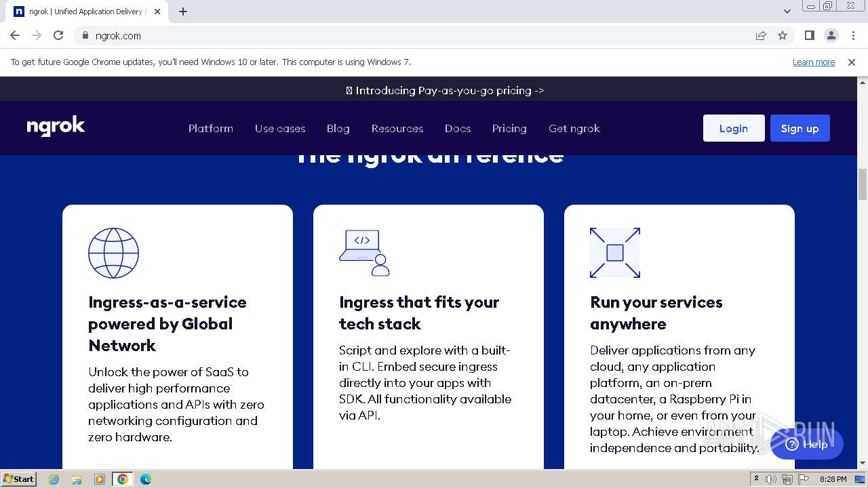View site information lock icon
Viewport: 868px width, 488px height.
click(x=85, y=35)
